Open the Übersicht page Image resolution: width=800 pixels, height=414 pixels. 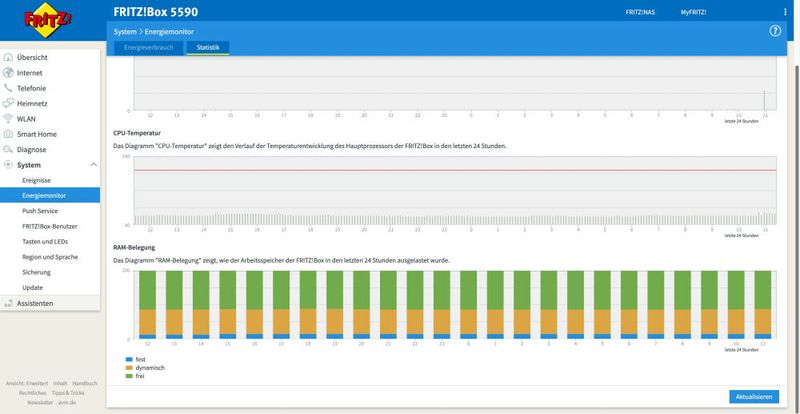[x=32, y=58]
